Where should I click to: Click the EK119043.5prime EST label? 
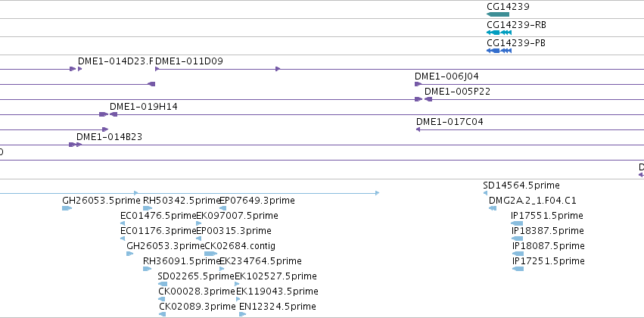pyautogui.click(x=277, y=291)
